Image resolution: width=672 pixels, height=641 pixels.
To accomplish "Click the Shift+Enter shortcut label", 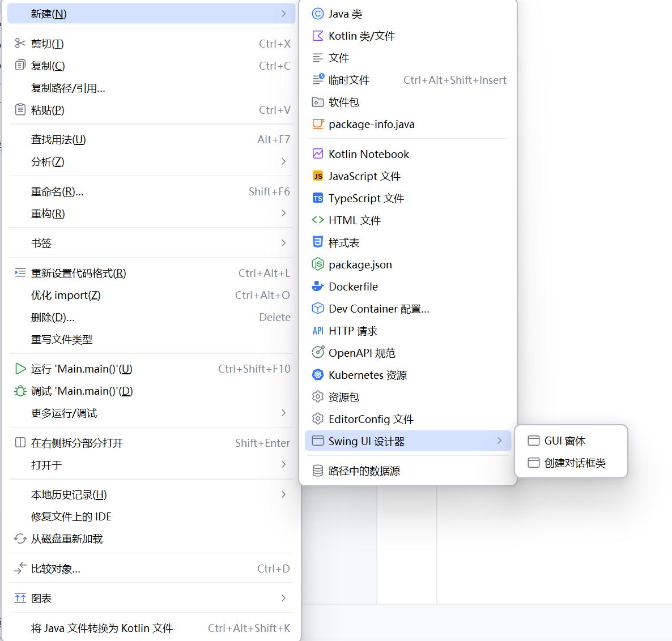I will point(262,443).
